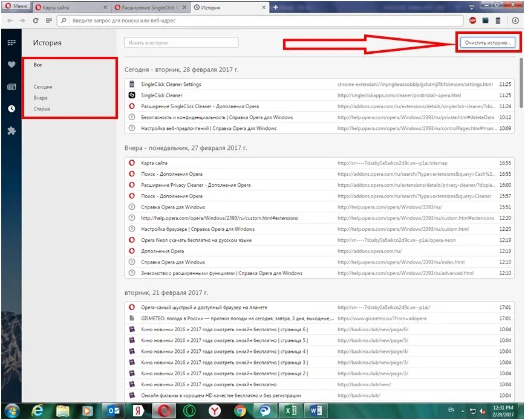Select the Сегодня history filter
Viewport: 525px width, 420px height.
coord(43,86)
